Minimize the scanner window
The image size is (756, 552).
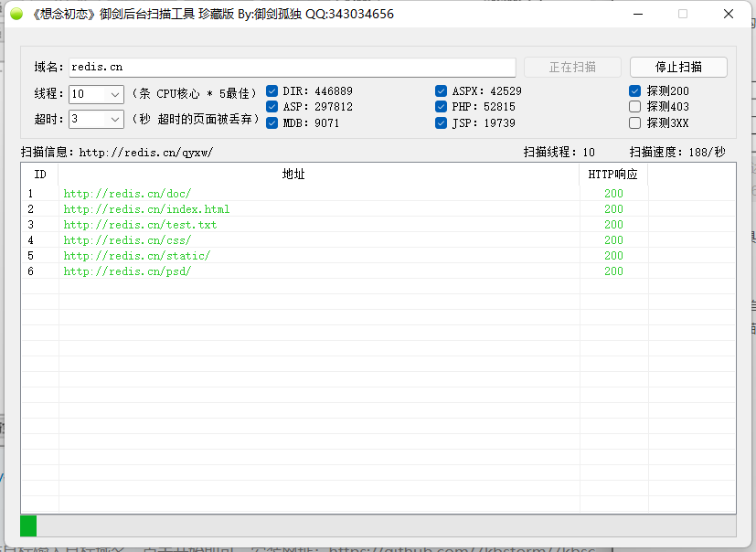pos(638,14)
